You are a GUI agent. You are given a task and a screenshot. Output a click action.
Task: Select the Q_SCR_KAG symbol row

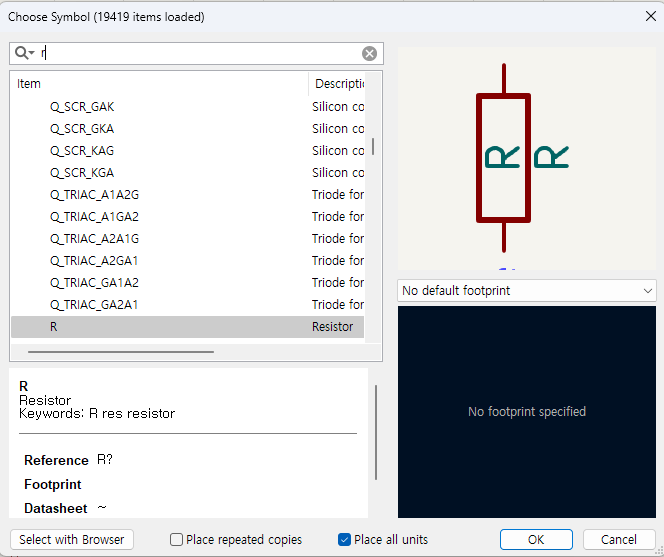pyautogui.click(x=187, y=151)
